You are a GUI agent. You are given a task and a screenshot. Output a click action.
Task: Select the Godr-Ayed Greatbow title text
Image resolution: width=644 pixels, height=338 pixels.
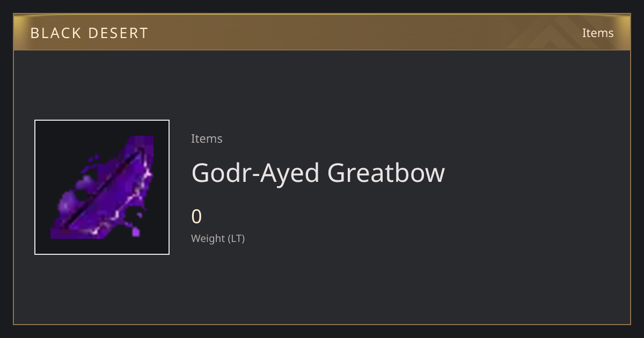pyautogui.click(x=318, y=173)
